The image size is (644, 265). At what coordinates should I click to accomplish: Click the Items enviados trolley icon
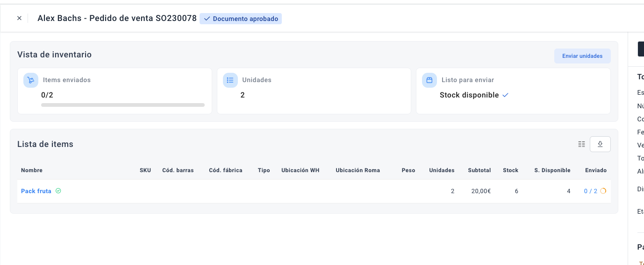[x=31, y=80]
